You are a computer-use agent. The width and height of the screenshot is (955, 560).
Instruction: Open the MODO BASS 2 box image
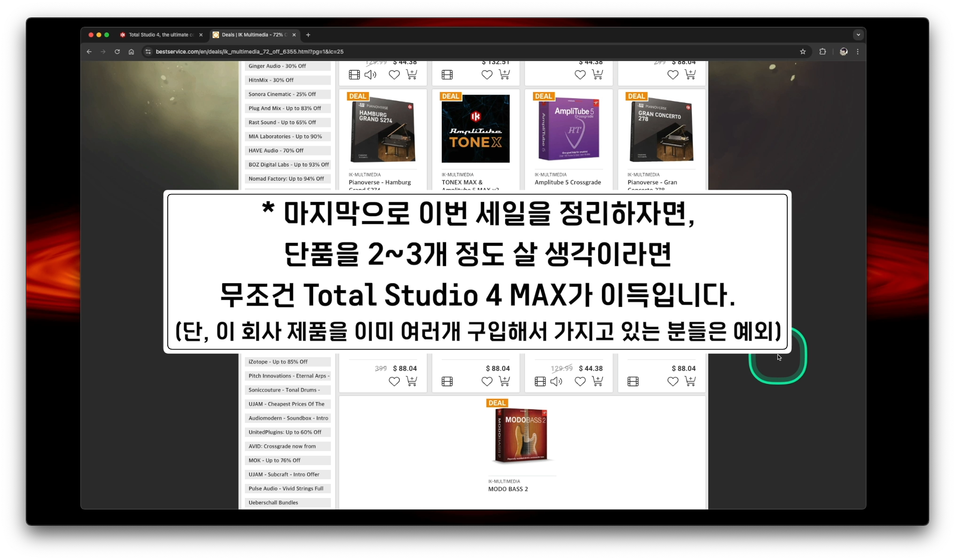pyautogui.click(x=522, y=436)
